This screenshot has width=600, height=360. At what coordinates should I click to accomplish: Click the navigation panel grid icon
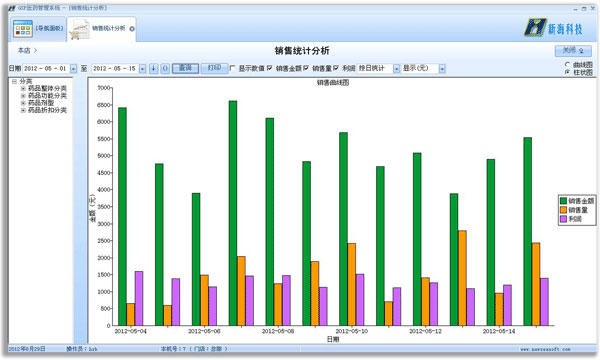click(x=23, y=29)
